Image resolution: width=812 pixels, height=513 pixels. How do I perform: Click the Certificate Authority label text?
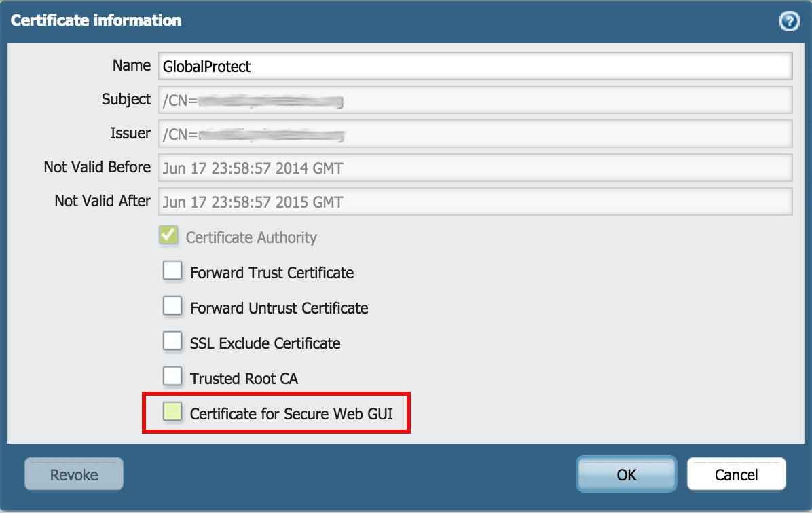251,237
